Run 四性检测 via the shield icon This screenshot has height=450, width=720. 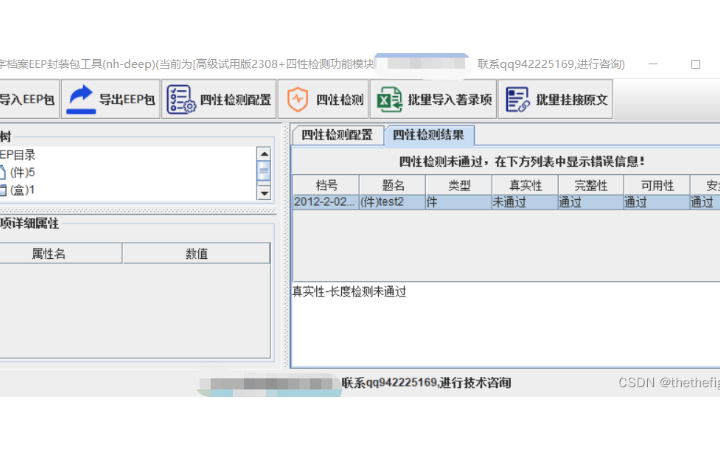pos(298,99)
